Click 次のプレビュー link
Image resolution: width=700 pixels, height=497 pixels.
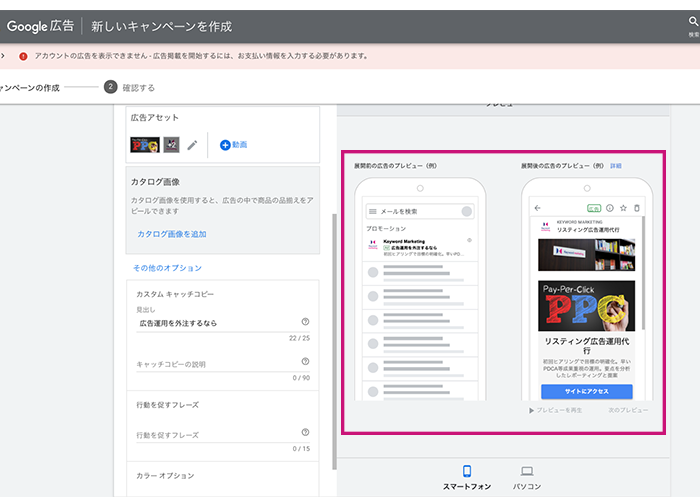[x=628, y=410]
